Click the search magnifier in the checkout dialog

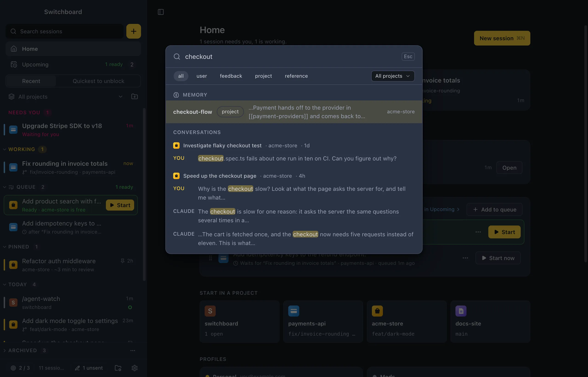177,57
